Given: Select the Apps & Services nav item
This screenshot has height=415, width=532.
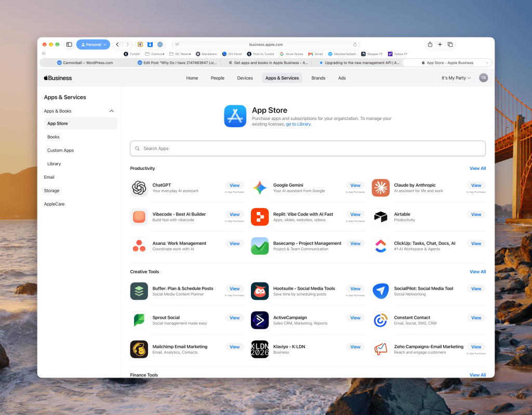Looking at the screenshot, I should (x=282, y=78).
